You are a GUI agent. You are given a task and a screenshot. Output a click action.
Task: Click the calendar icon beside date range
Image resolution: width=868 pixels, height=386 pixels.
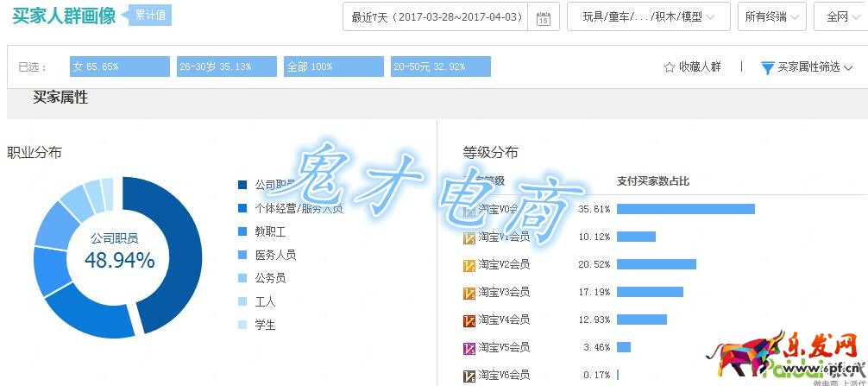[x=543, y=17]
